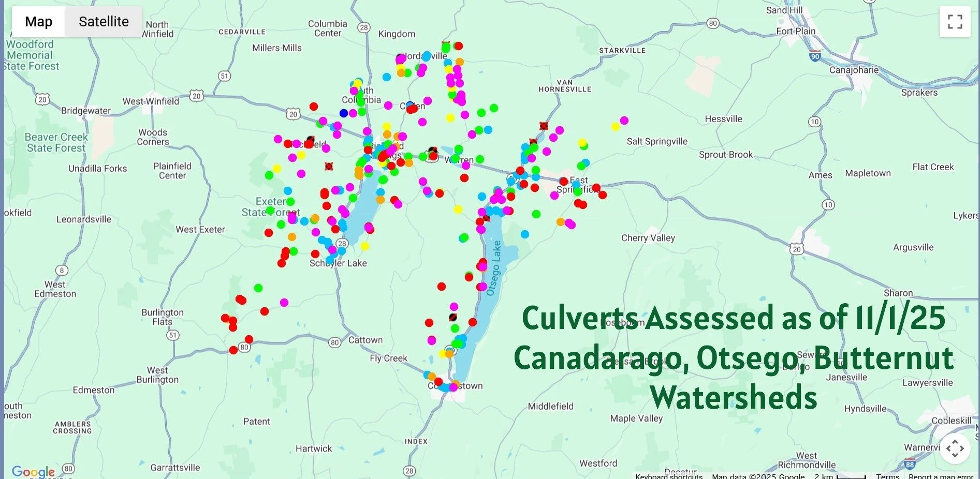Click the Beaver Creek State Forest label
This screenshot has height=479, width=980.
pyautogui.click(x=56, y=143)
